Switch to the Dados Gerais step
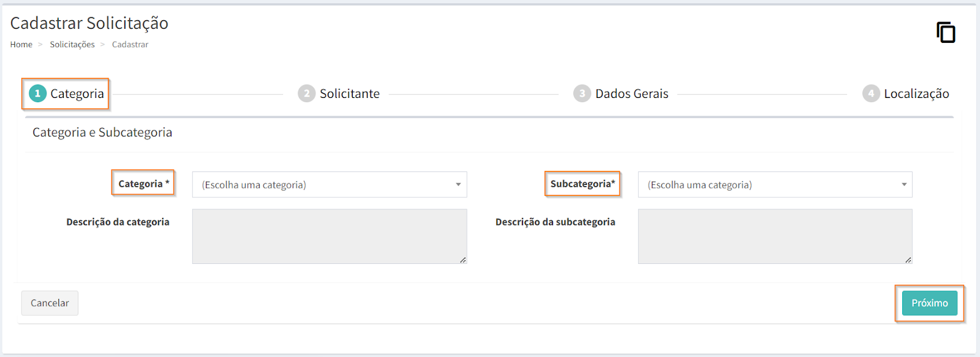The width and height of the screenshot is (980, 357). point(631,94)
